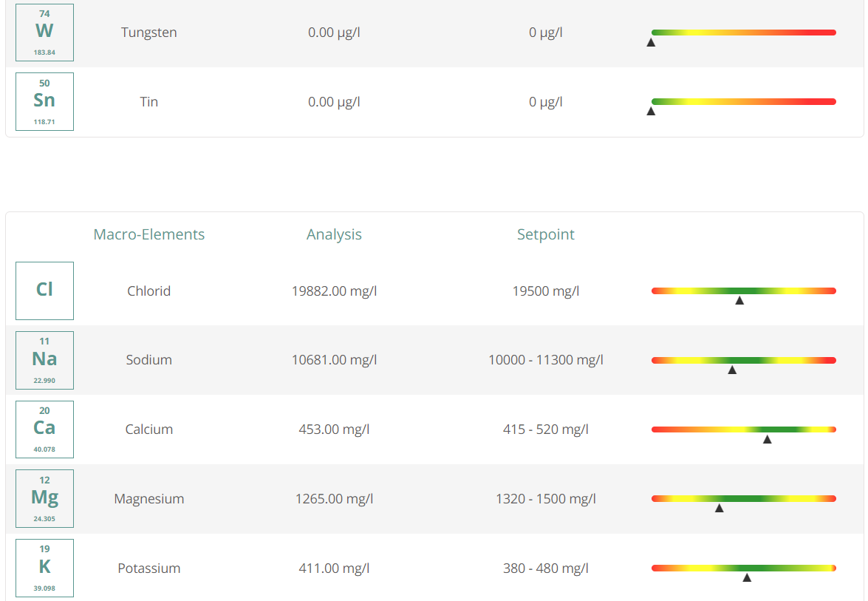
Task: Click the Tungsten range indicator bar
Action: click(743, 33)
